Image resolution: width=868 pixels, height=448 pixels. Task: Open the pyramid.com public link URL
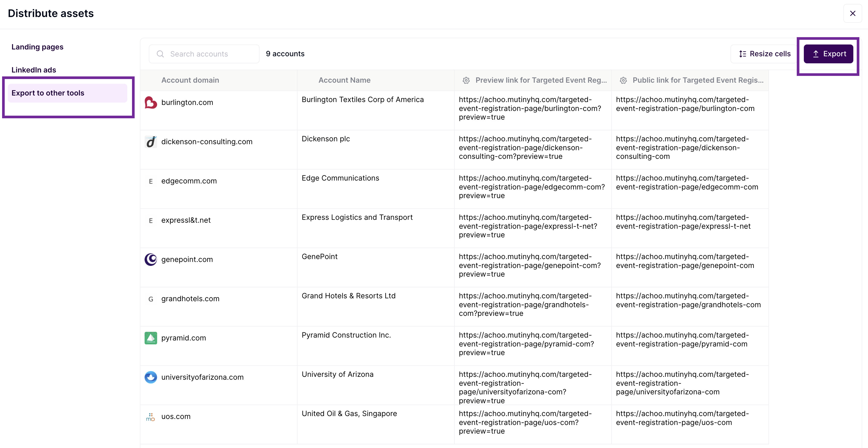[x=682, y=340]
